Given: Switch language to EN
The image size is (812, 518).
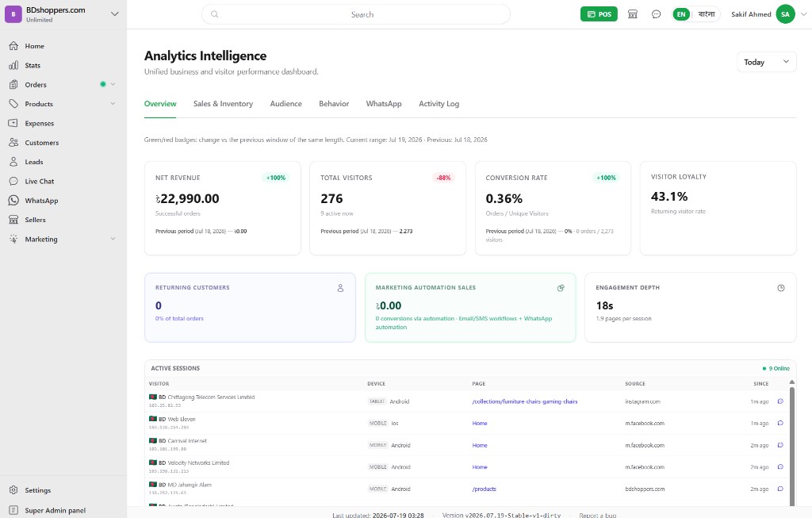Looking at the screenshot, I should (x=681, y=14).
